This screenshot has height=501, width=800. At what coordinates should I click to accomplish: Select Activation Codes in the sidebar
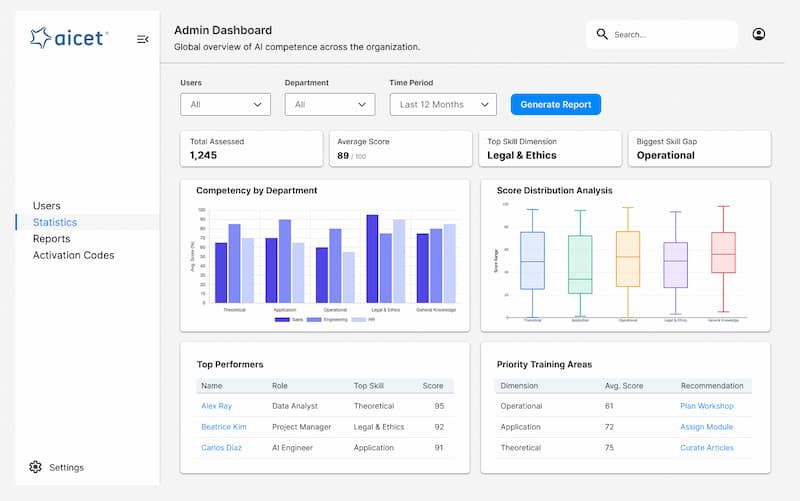pos(73,255)
